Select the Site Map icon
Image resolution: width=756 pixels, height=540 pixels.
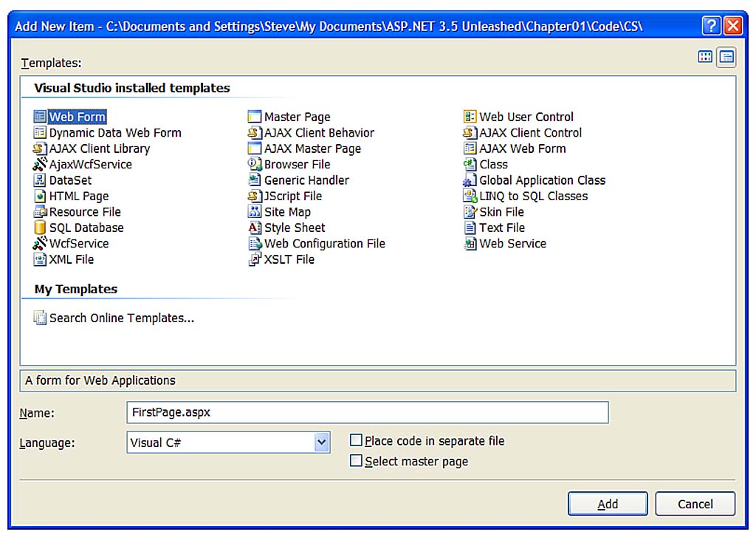coord(255,211)
